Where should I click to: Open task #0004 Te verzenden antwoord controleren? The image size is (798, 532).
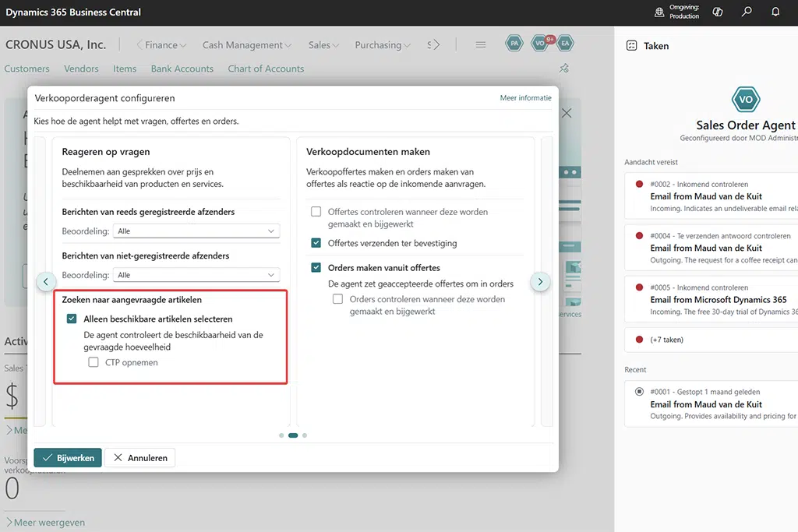711,248
